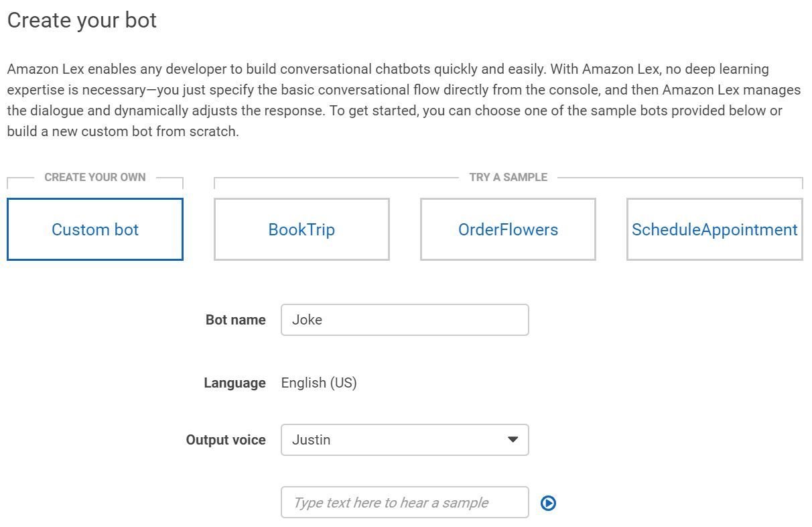Viewport: 812px width, 527px height.
Task: Play the voice sample audio
Action: coord(548,503)
